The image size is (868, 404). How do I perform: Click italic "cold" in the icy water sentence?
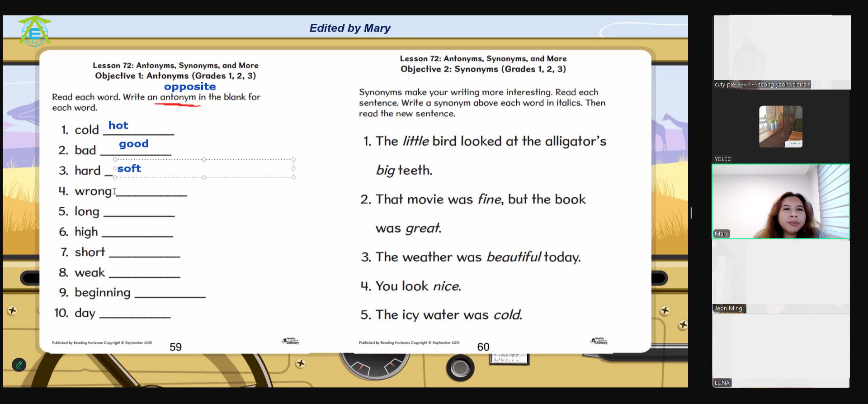507,314
